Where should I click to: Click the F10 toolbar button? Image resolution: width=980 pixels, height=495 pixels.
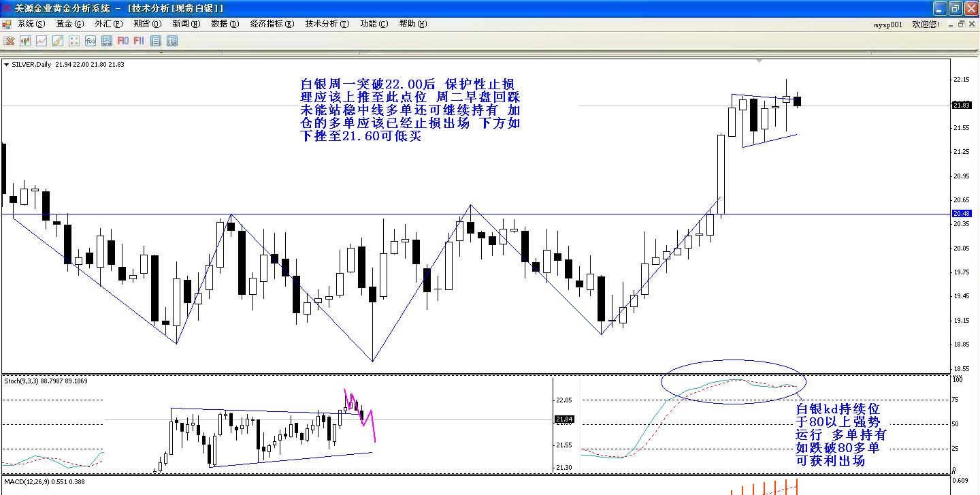point(123,41)
